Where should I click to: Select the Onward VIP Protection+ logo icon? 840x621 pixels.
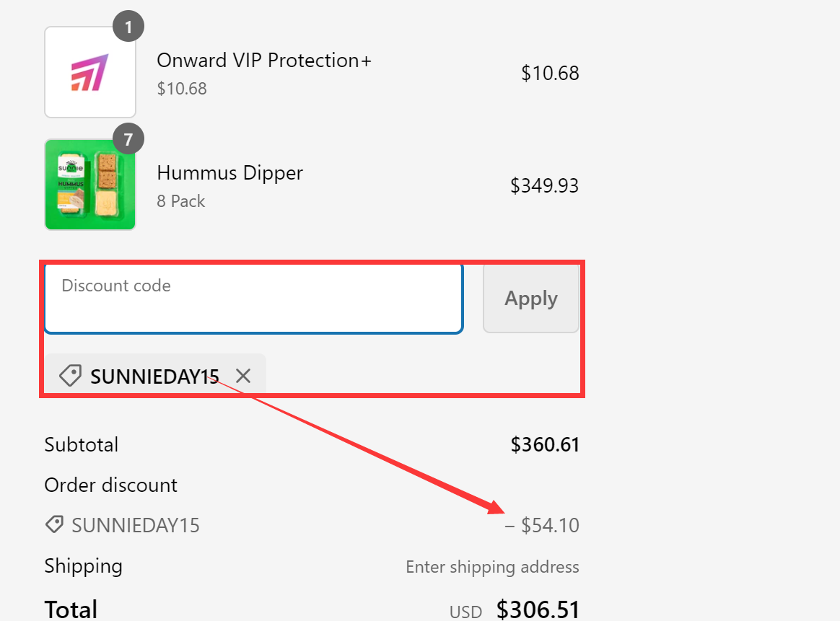click(x=89, y=71)
